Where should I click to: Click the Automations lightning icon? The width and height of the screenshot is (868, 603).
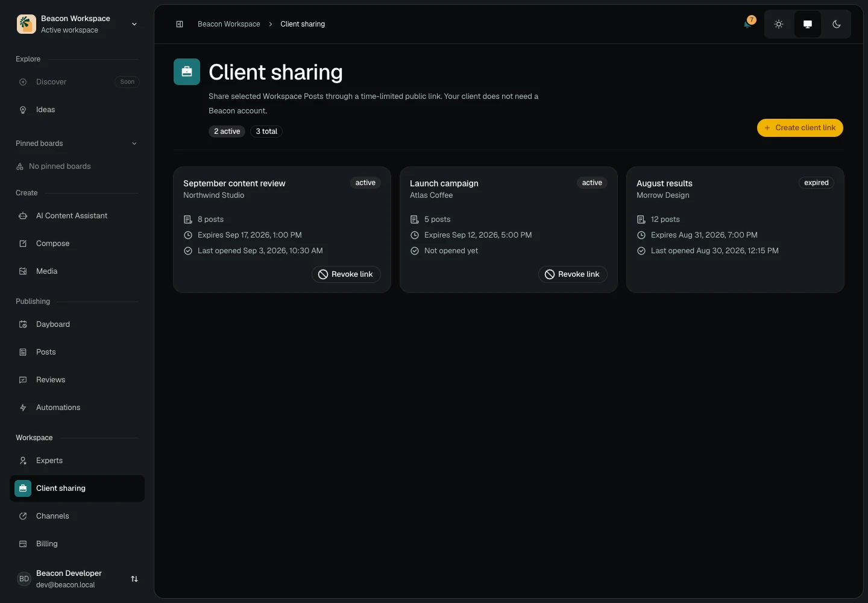tap(23, 408)
